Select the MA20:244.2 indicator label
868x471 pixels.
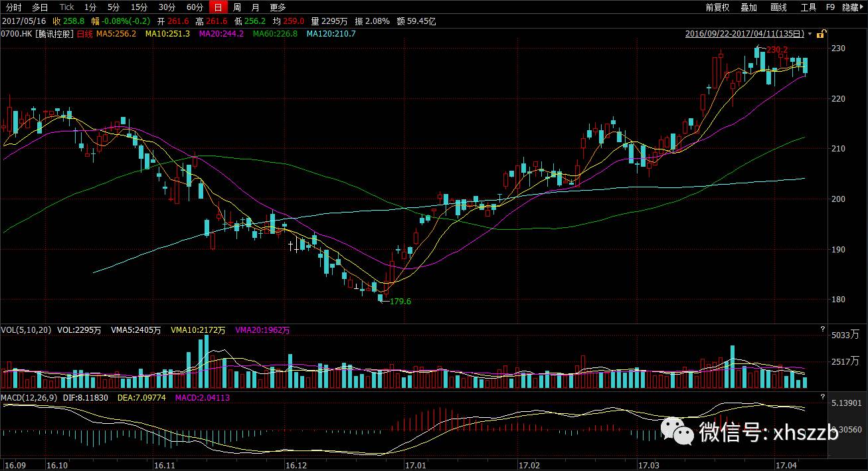(x=221, y=33)
